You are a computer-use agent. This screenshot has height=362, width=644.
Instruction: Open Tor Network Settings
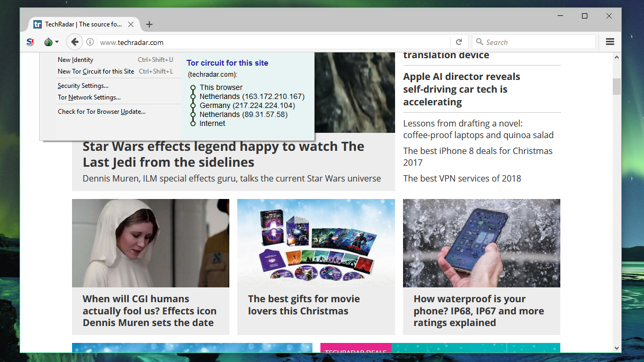(89, 97)
